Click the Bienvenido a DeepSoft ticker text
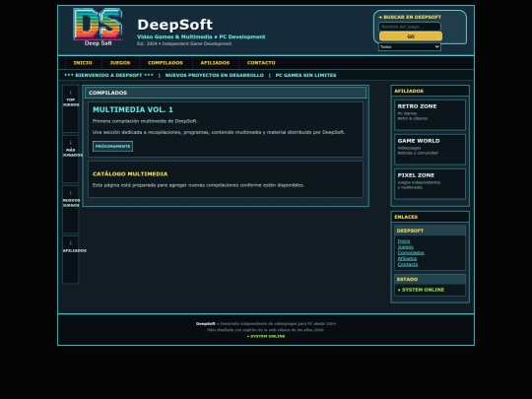 [108, 75]
